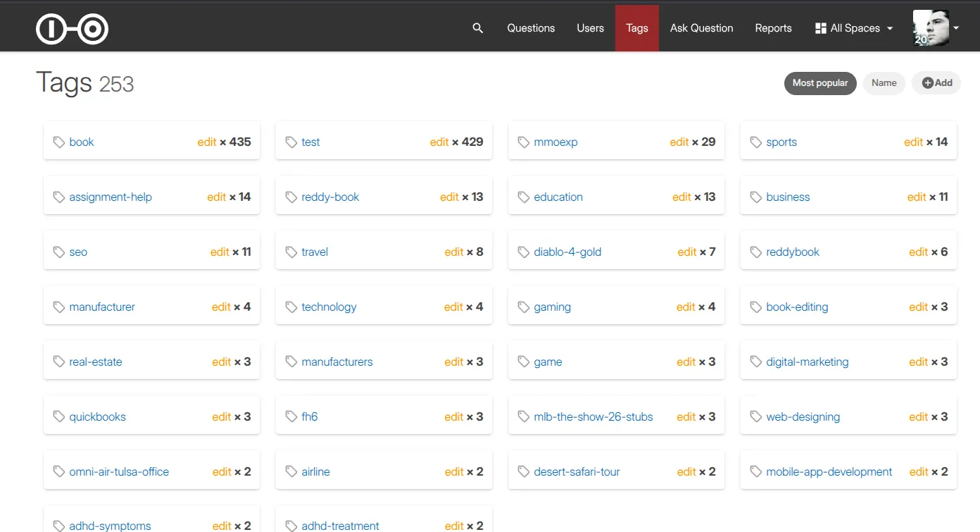
Task: Open the test tag
Action: [x=310, y=142]
